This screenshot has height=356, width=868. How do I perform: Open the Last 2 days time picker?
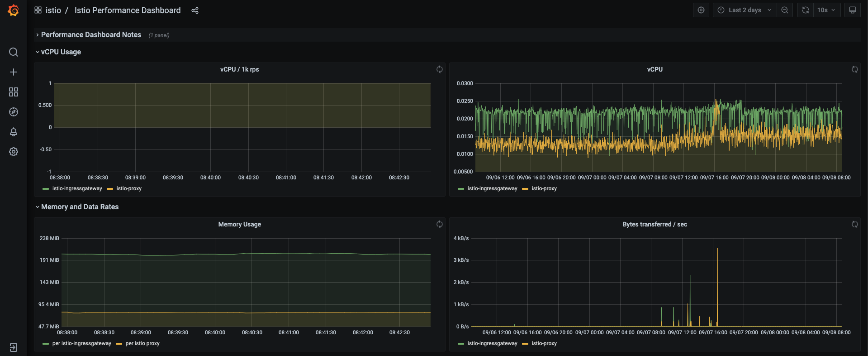pos(745,10)
